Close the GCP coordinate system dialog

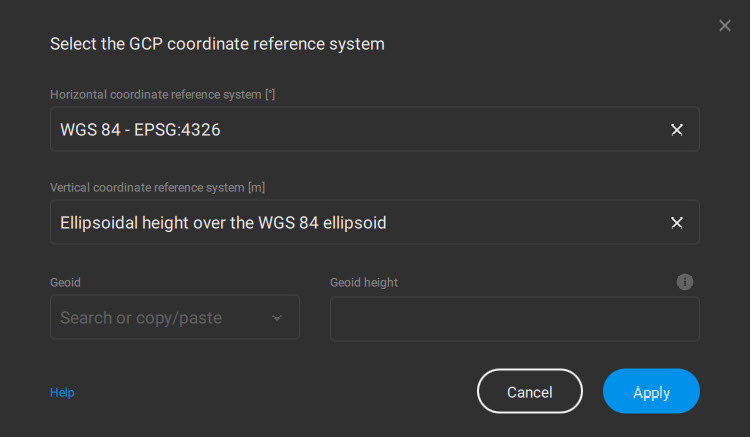[x=725, y=26]
